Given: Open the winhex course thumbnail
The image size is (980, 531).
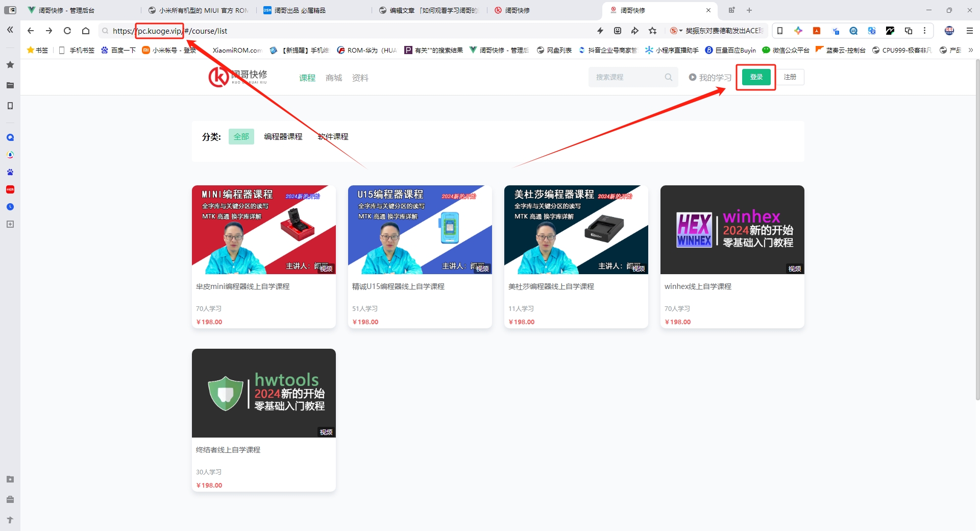Looking at the screenshot, I should pos(732,230).
